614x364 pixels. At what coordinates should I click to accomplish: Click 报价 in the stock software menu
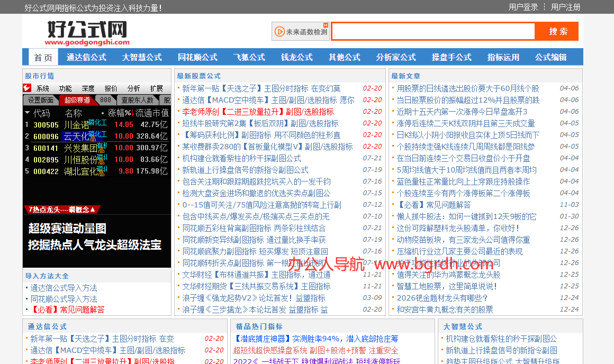(x=111, y=88)
